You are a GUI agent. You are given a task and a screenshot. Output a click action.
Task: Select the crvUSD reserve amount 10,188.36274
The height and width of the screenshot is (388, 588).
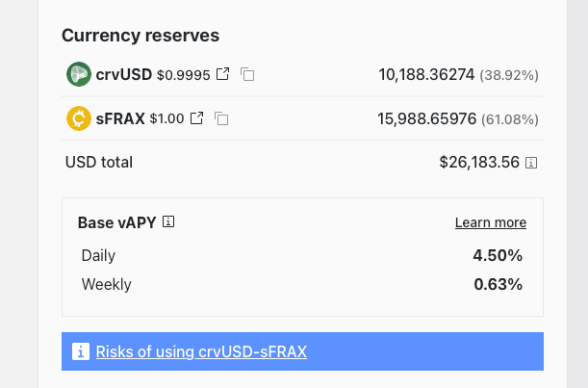[426, 74]
